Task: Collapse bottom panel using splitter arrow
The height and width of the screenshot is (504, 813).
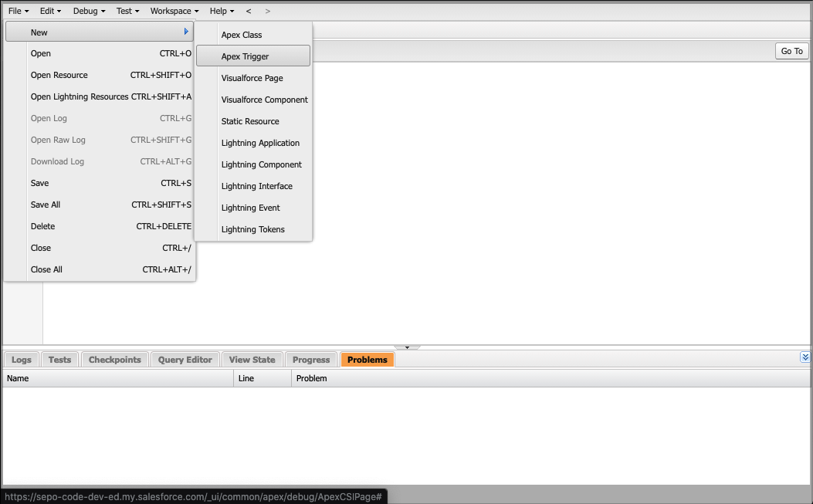Action: tap(407, 347)
